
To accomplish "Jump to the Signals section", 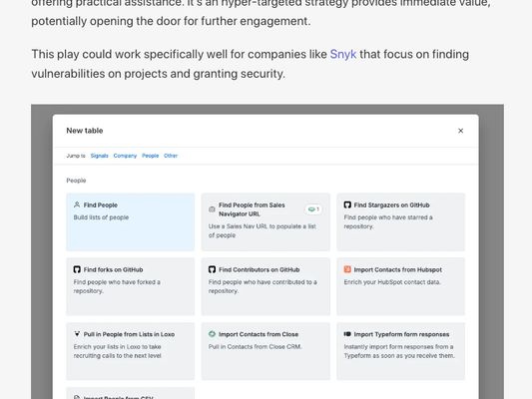I will [x=99, y=156].
